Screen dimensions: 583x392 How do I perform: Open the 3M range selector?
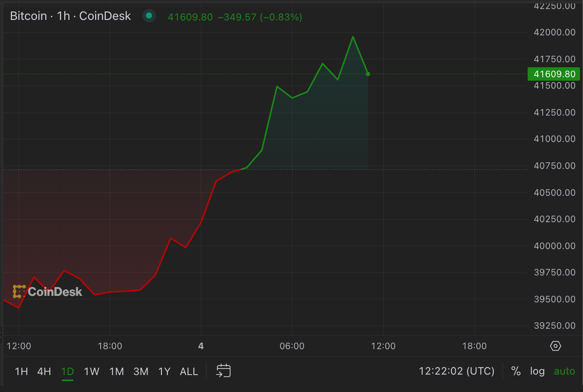141,371
